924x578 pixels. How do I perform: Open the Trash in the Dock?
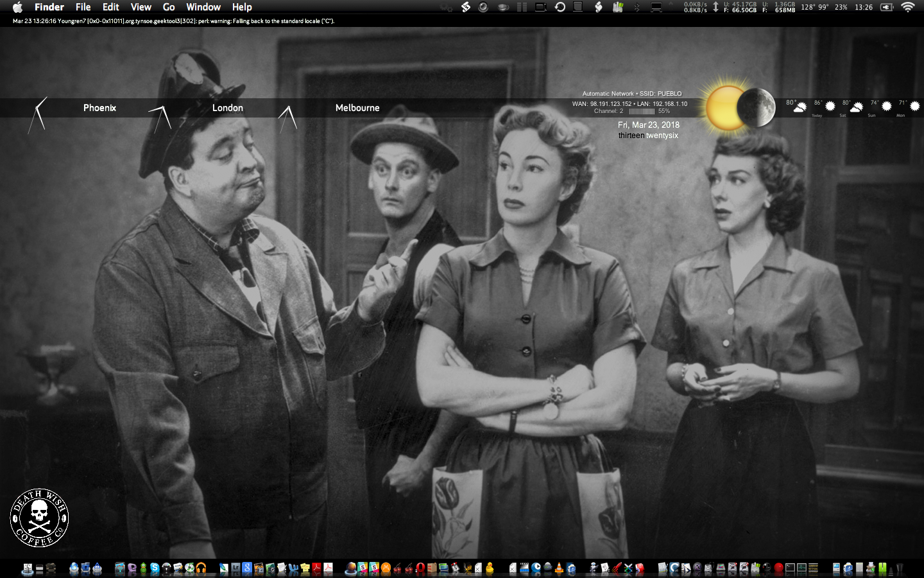(x=900, y=568)
